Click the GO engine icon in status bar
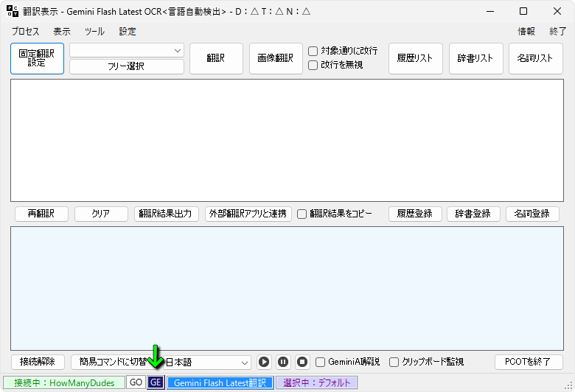The width and height of the screenshot is (575, 392). (136, 382)
